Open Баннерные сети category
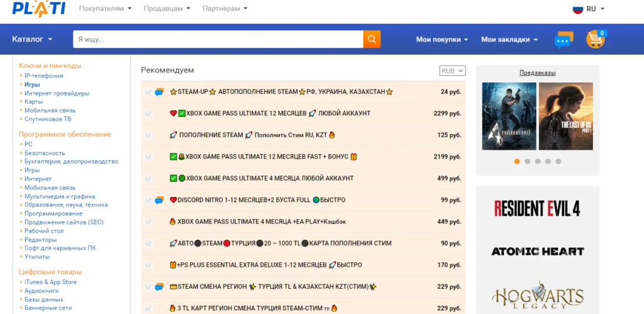 48,308
